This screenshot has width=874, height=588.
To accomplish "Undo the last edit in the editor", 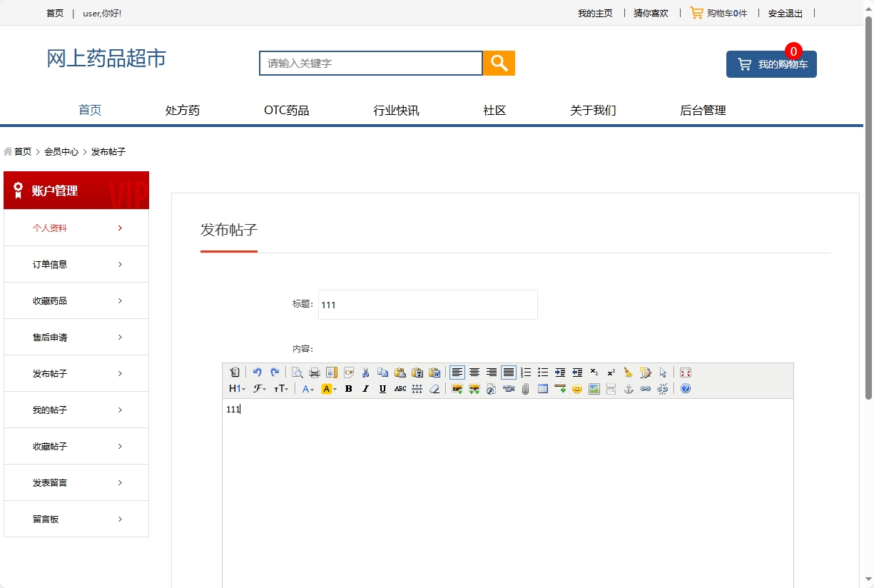I will 258,372.
